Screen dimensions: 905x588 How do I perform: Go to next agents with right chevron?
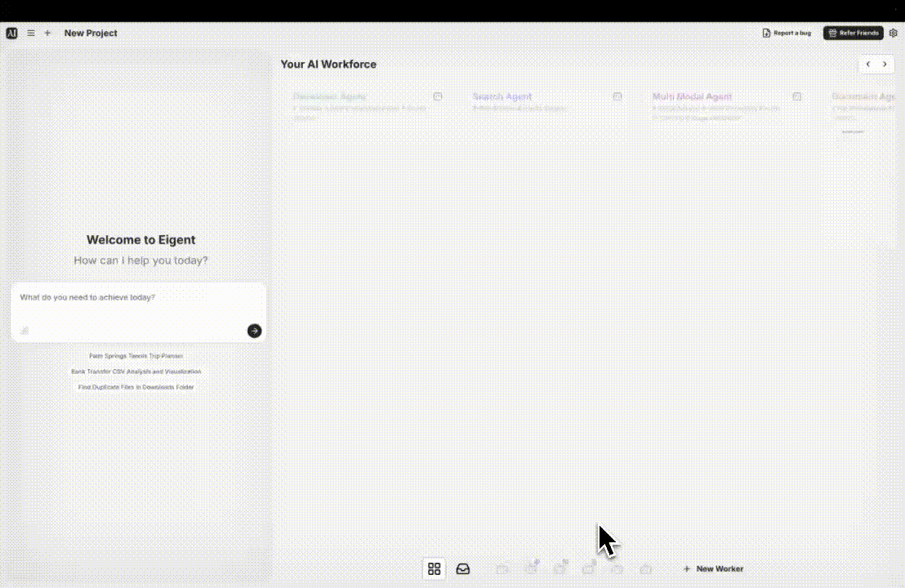[x=885, y=64]
